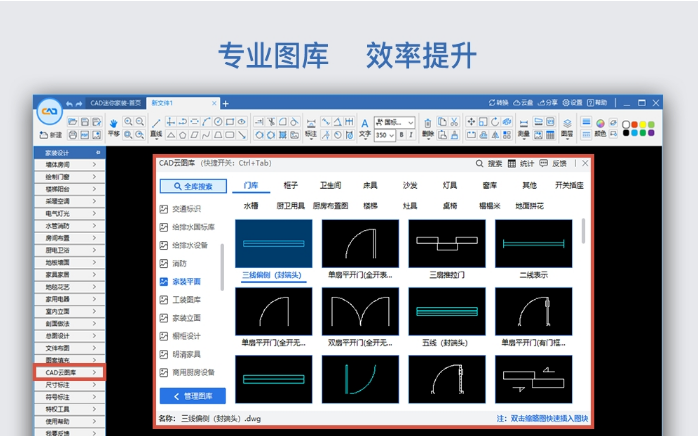
Task: Click the move cross-arrows icon
Action: tap(471, 121)
